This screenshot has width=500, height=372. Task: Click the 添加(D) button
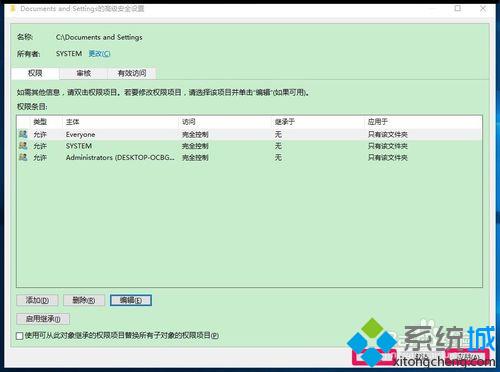(x=37, y=300)
